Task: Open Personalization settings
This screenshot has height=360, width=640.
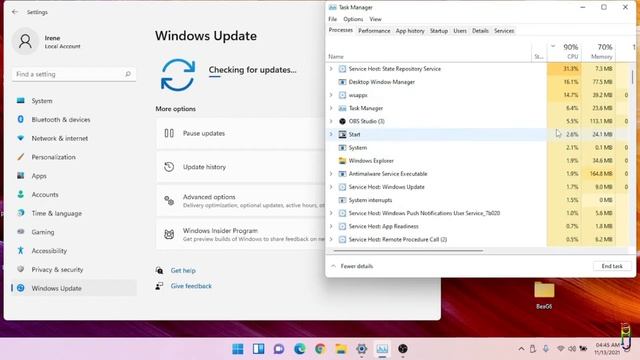Action: 73,157
